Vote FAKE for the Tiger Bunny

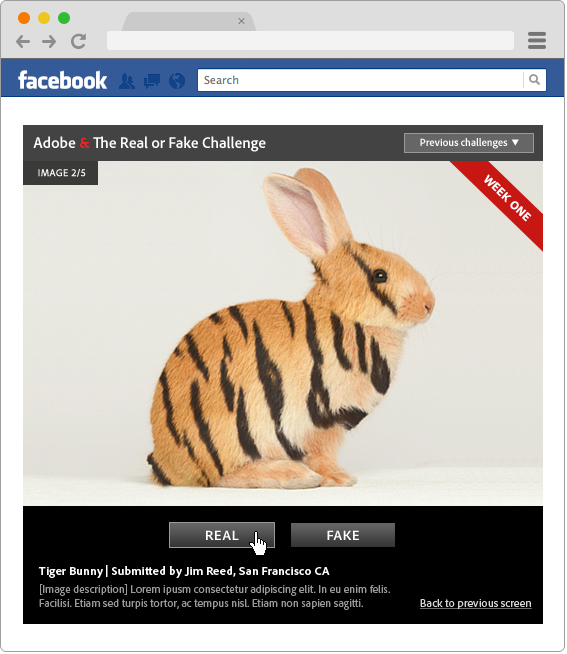tap(343, 535)
